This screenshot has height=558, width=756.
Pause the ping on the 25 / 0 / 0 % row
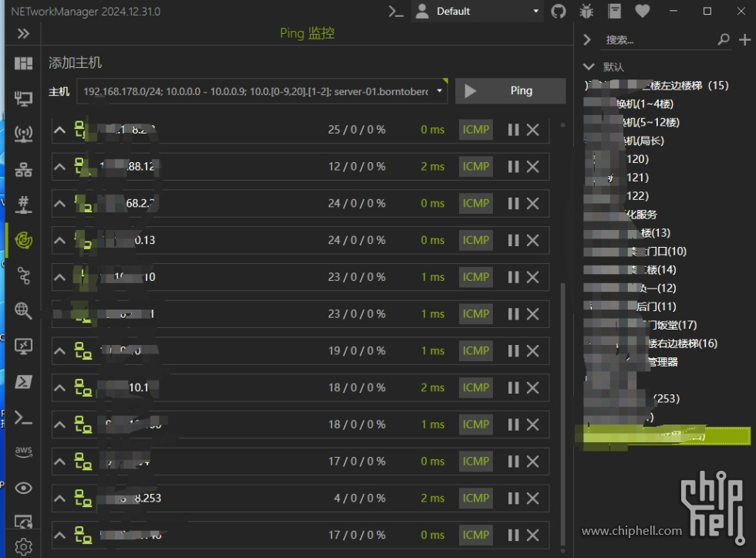(x=514, y=130)
